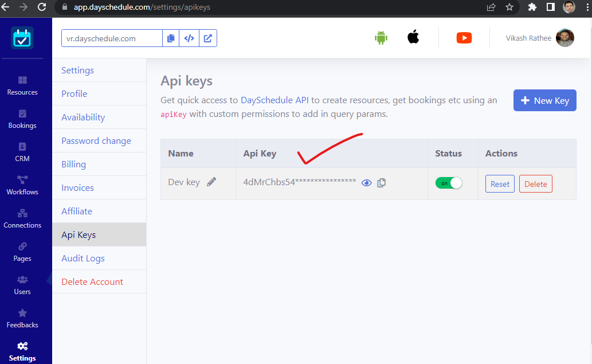Open the YouTube channel icon
The height and width of the screenshot is (364, 592).
(x=464, y=37)
